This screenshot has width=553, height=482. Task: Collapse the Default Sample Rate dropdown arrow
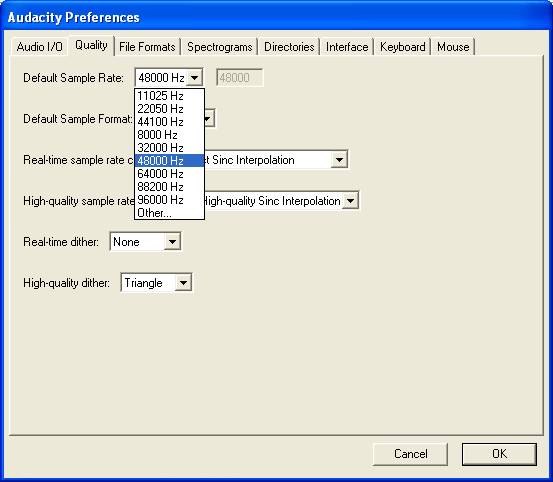[x=194, y=77]
